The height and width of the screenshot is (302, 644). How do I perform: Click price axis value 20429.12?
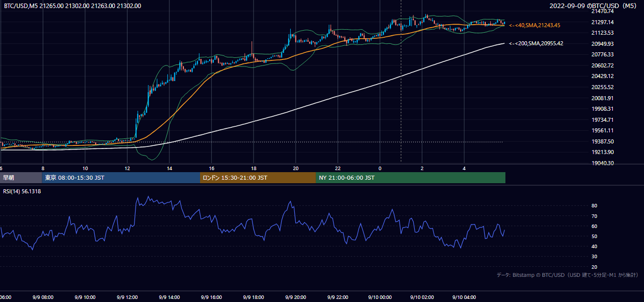click(602, 76)
